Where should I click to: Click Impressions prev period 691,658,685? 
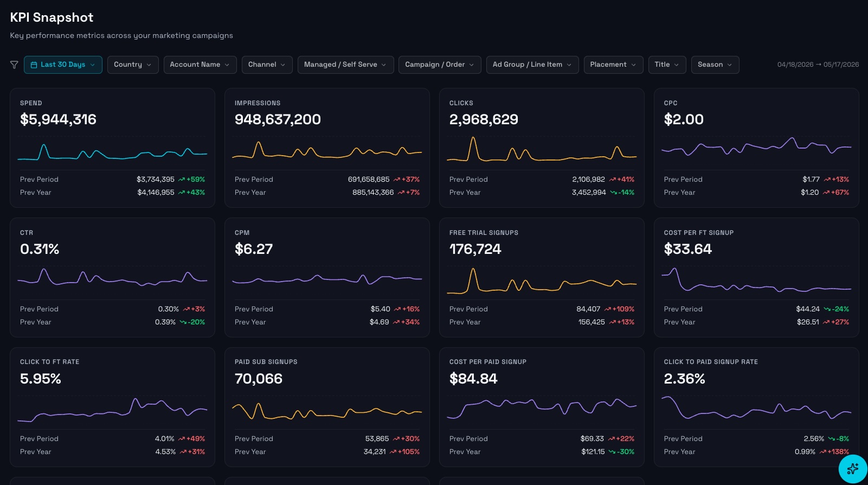[369, 180]
